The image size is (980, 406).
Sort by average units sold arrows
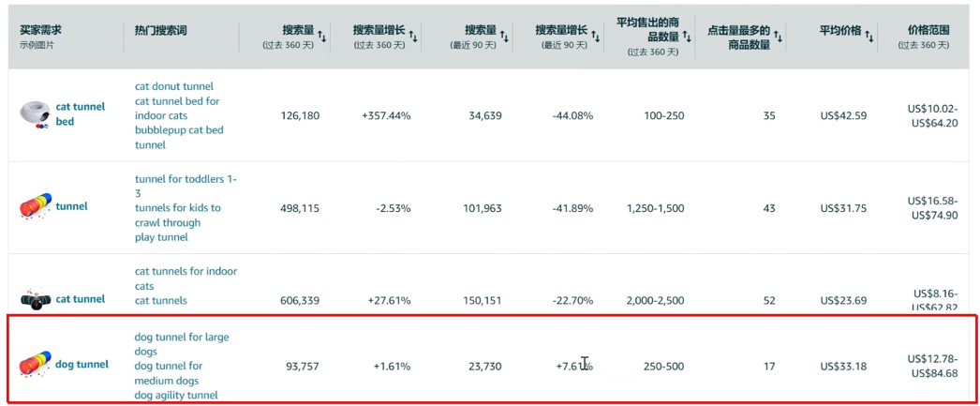(x=687, y=38)
